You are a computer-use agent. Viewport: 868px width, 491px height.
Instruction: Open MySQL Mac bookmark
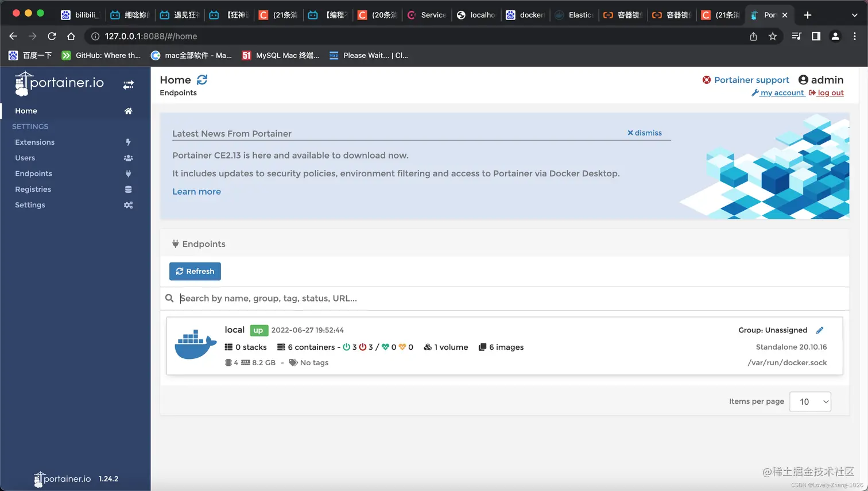[x=280, y=56]
